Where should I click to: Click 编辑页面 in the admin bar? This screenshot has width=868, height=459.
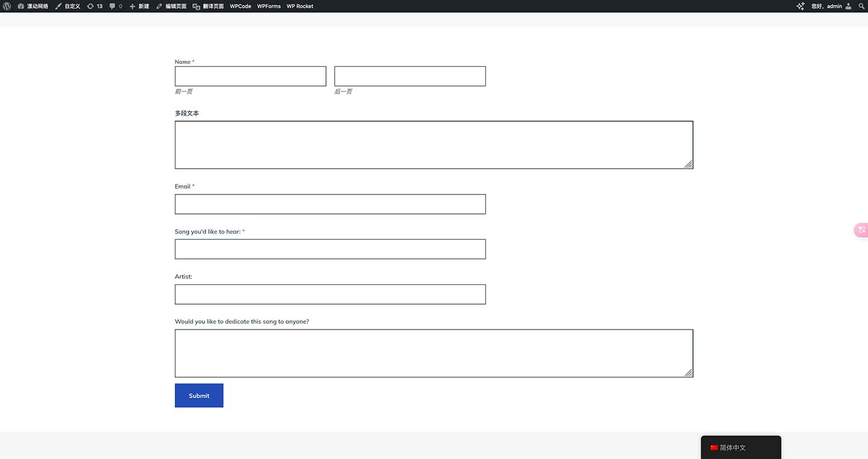tap(171, 6)
